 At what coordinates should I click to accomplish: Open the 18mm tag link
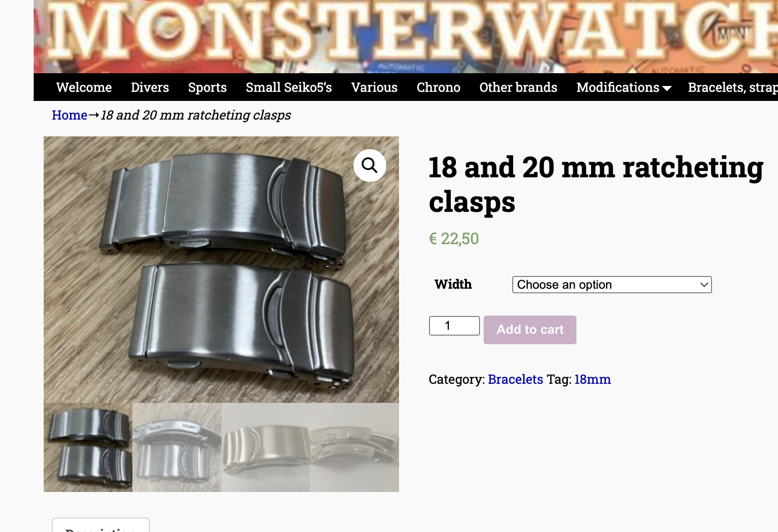(592, 379)
